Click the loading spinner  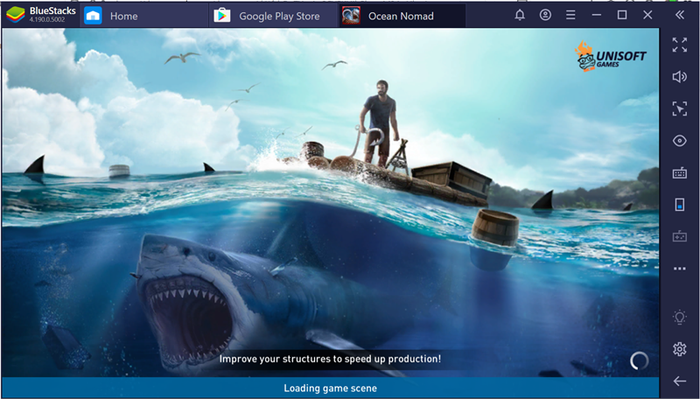pyautogui.click(x=639, y=361)
